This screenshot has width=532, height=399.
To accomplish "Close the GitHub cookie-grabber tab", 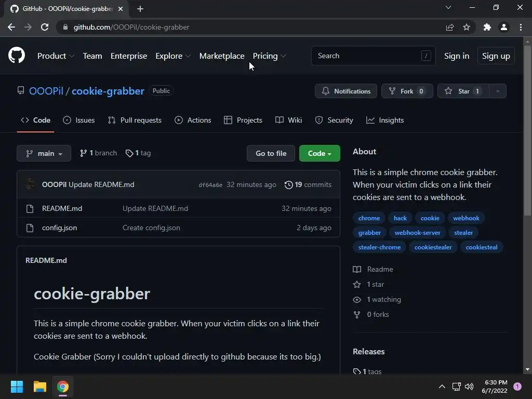I will 121,9.
